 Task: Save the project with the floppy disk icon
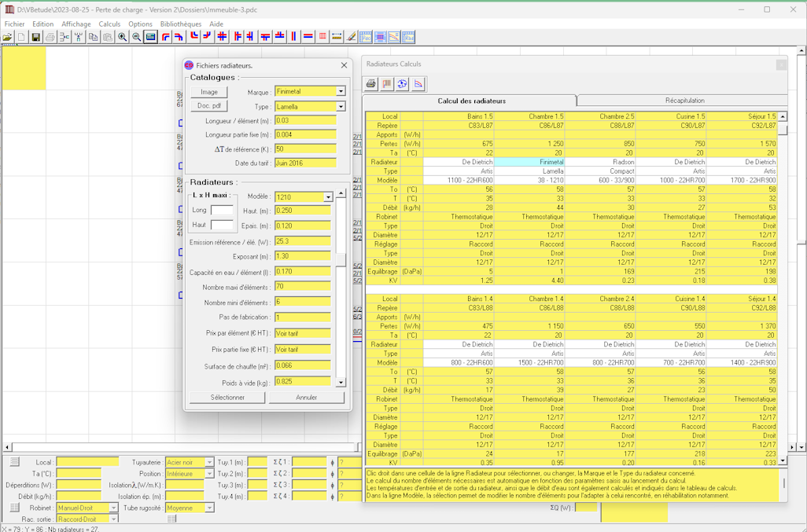tap(35, 37)
